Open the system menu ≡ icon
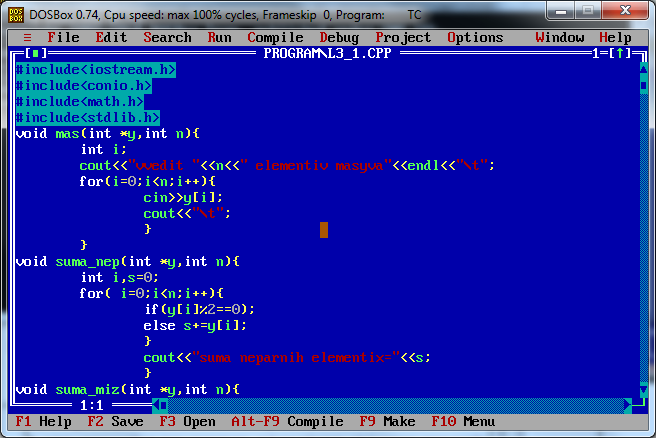Image resolution: width=656 pixels, height=438 pixels. coord(27,38)
